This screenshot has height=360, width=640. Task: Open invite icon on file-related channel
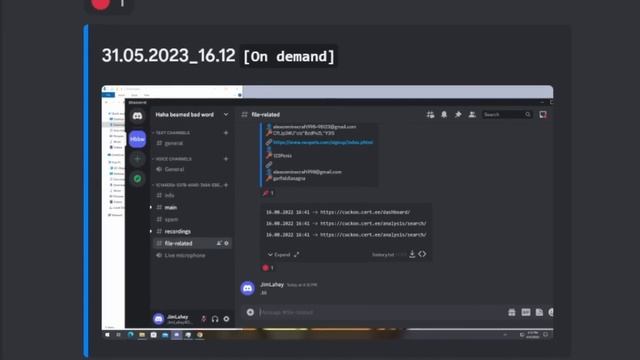[x=219, y=243]
